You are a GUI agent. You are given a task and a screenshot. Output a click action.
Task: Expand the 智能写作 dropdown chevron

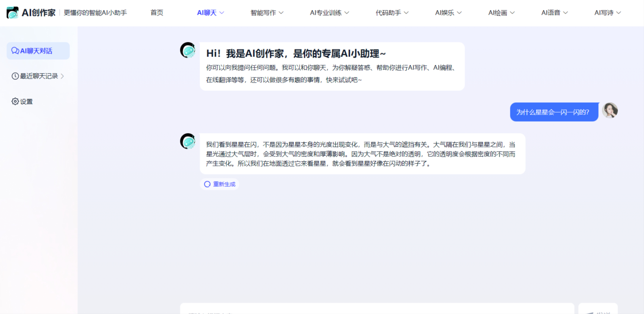(281, 13)
